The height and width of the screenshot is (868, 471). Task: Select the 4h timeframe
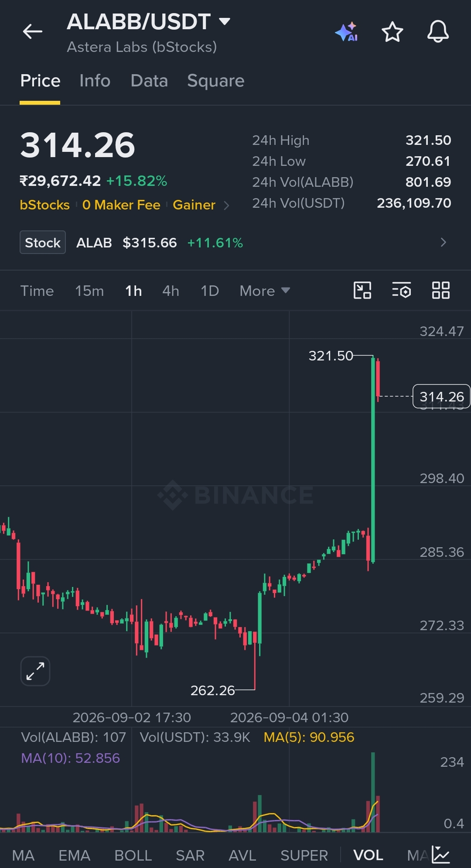171,291
